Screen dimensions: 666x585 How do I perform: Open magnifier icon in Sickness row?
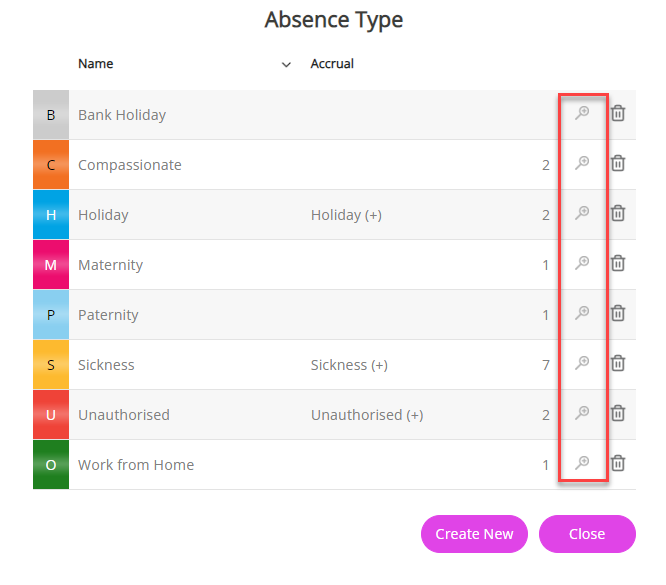[x=582, y=364]
